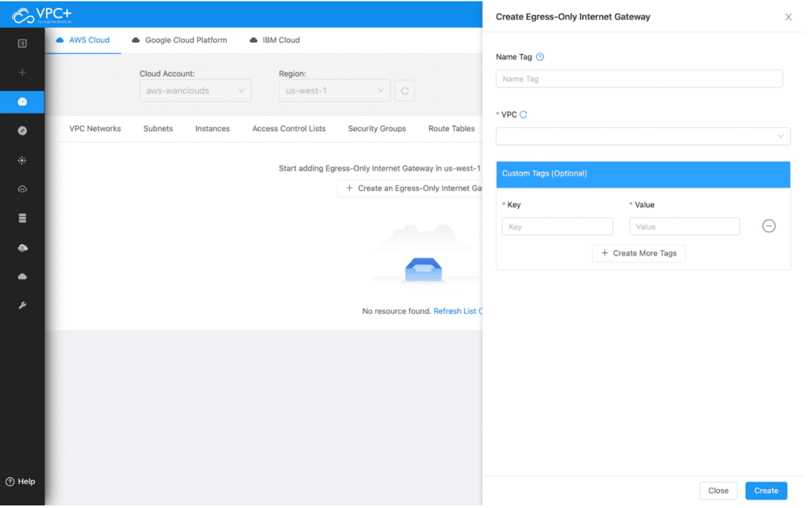Remove the tag row with minus icon

[x=769, y=226]
